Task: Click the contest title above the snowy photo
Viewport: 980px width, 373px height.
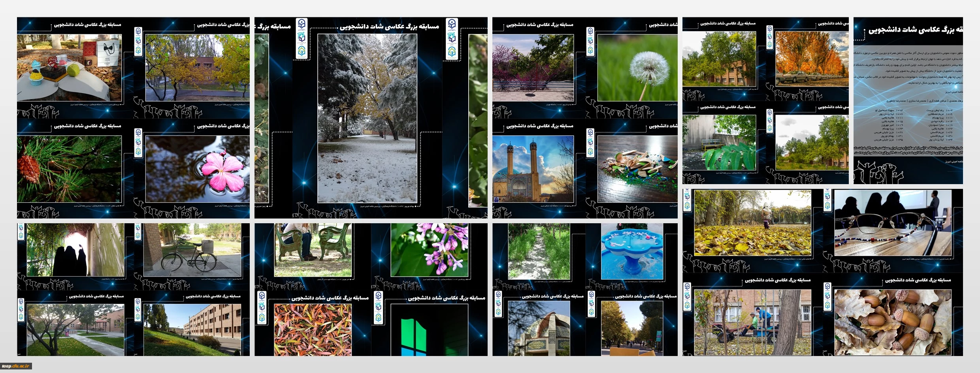Action: tap(389, 27)
